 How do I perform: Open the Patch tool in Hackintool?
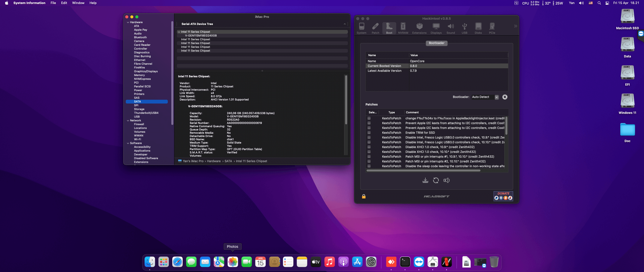[x=375, y=28]
